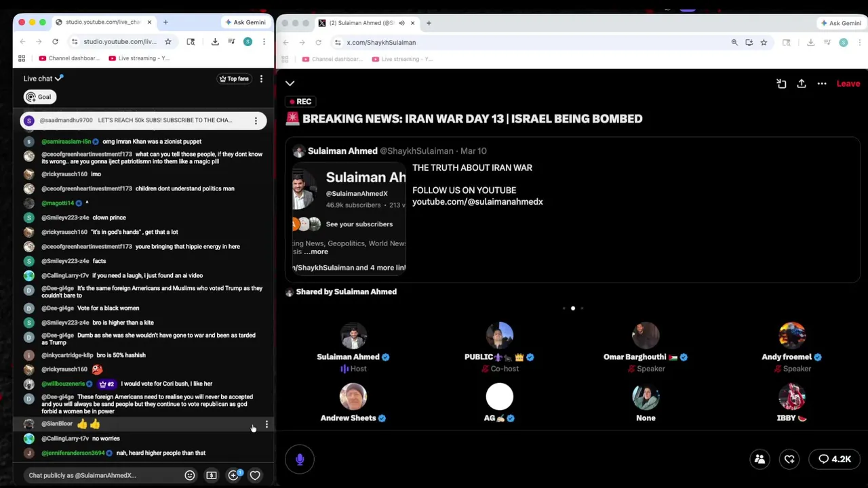Open the live chat three-dot options menu

click(261, 79)
